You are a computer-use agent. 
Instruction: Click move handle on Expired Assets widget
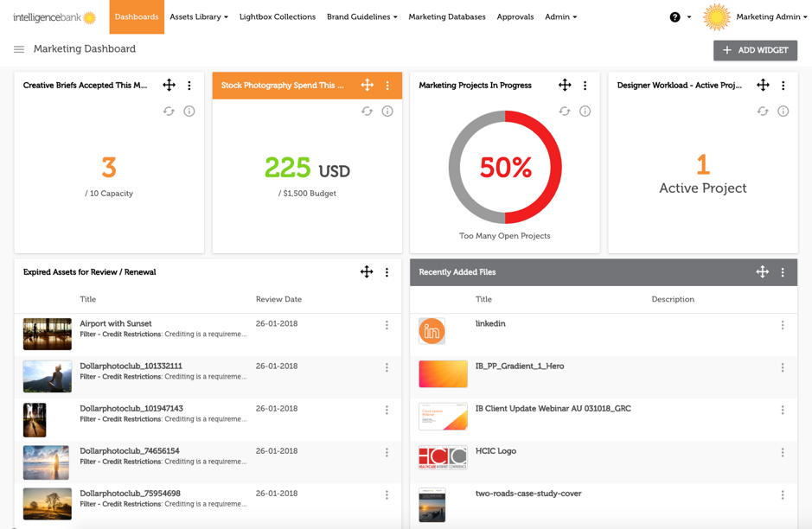click(x=367, y=272)
